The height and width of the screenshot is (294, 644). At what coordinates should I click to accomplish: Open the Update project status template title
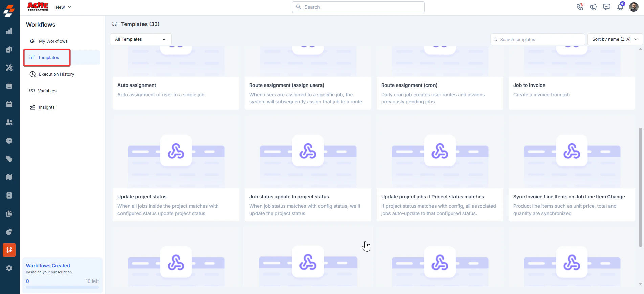point(142,197)
